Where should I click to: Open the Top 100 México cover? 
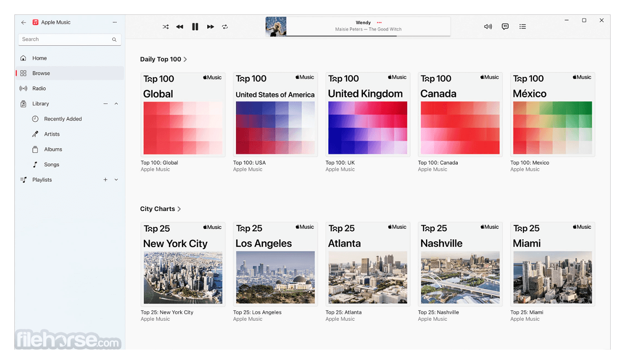[x=552, y=114]
